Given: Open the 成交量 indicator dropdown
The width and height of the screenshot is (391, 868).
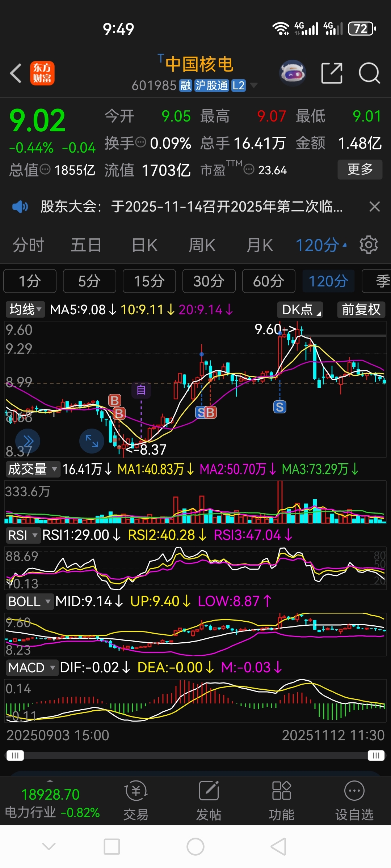Looking at the screenshot, I should coord(32,469).
